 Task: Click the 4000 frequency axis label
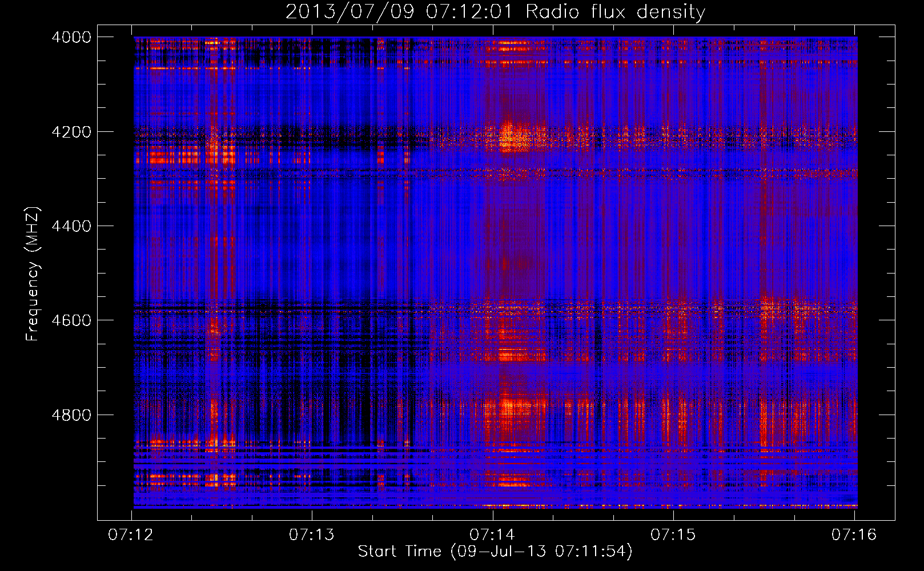pyautogui.click(x=71, y=37)
